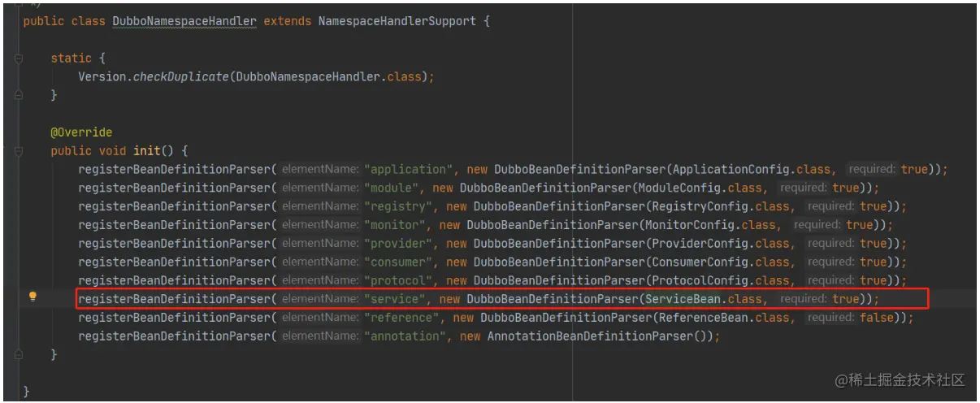Click ModuleConfig.class argument
This screenshot has width=980, height=403.
701,188
